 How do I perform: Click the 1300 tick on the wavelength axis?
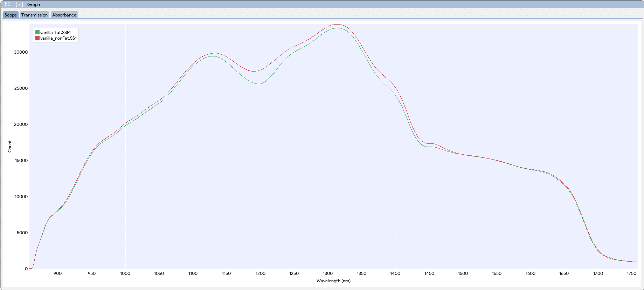click(x=328, y=274)
